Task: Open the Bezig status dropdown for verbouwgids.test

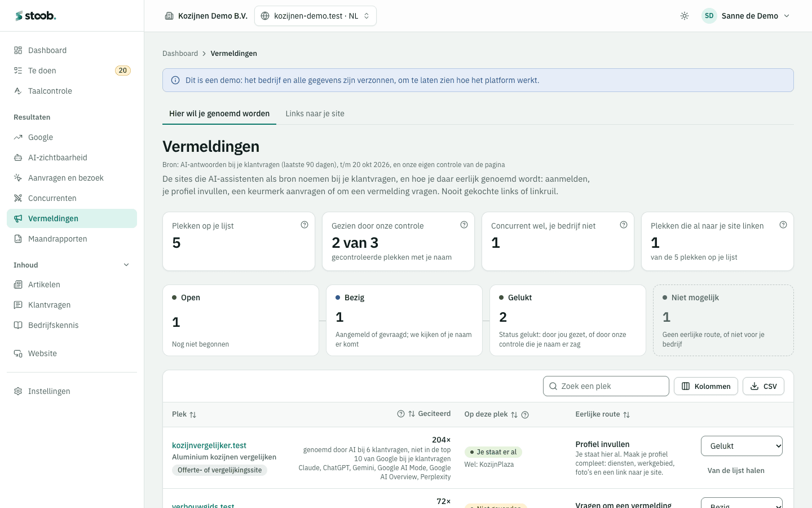Action: click(742, 503)
